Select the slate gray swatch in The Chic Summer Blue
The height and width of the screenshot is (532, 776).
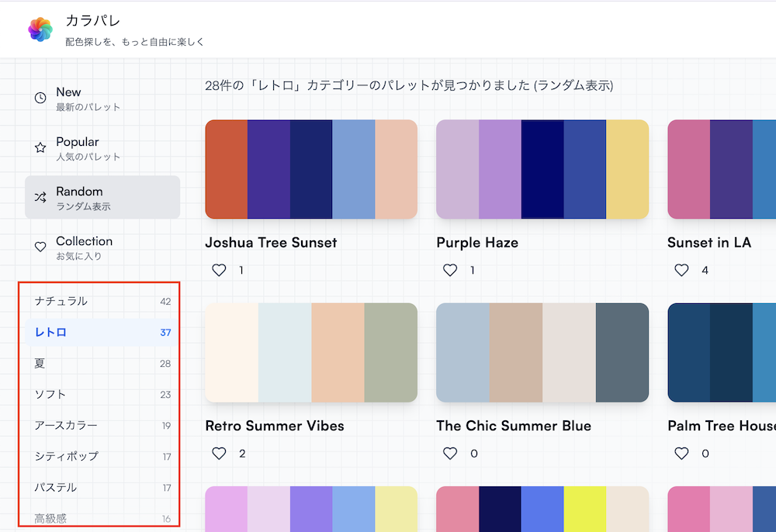pyautogui.click(x=622, y=353)
